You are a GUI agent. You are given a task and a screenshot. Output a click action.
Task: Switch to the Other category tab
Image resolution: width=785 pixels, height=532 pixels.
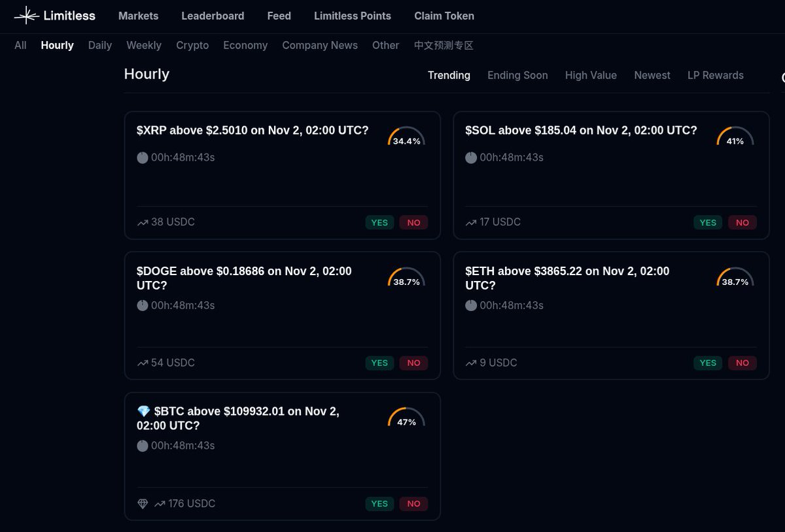point(385,45)
